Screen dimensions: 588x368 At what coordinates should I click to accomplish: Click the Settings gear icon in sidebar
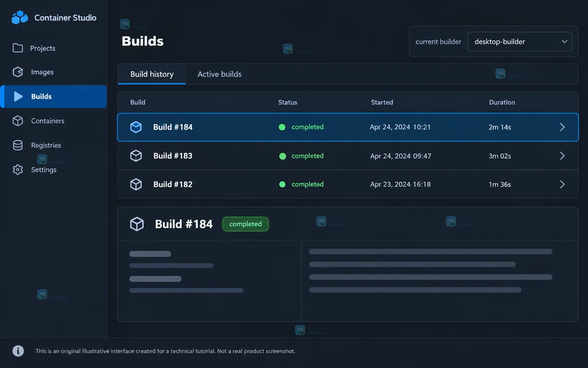(x=18, y=170)
